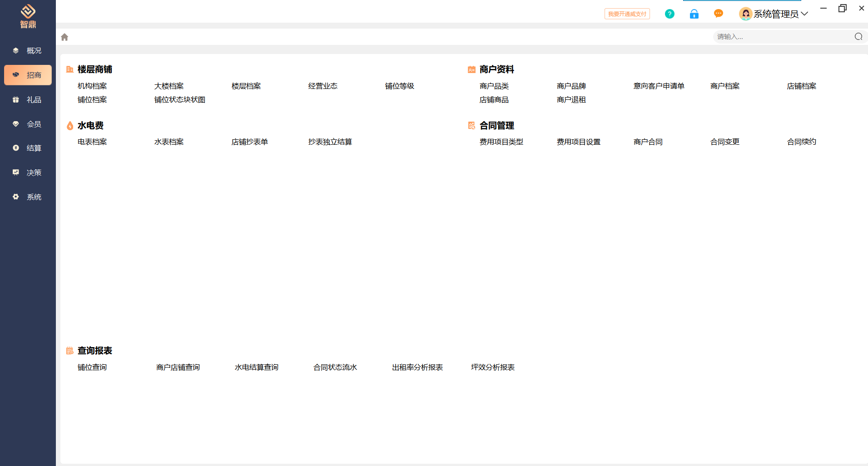This screenshot has width=868, height=466.
Task: Click the home icon in breadcrumb bar
Action: [64, 37]
